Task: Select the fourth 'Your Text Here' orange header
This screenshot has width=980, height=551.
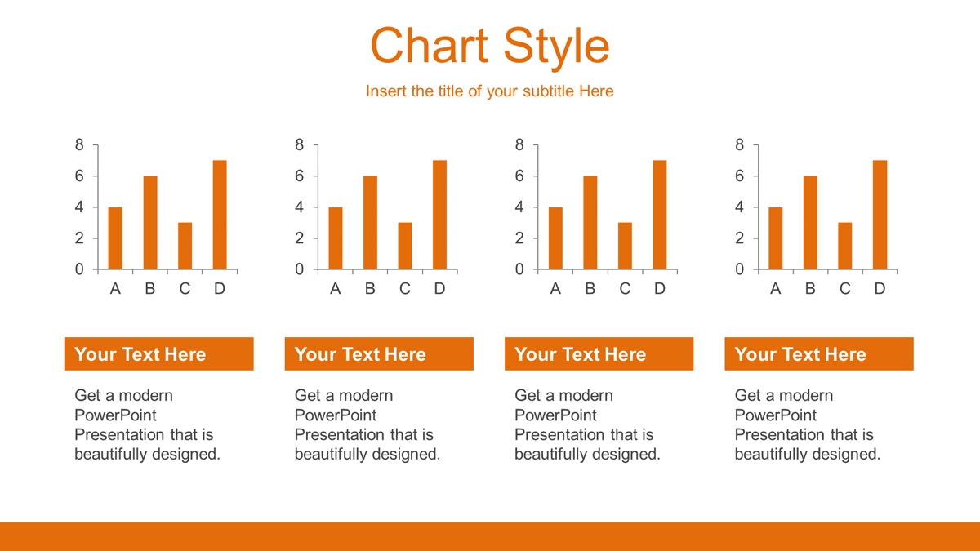Action: [x=819, y=354]
